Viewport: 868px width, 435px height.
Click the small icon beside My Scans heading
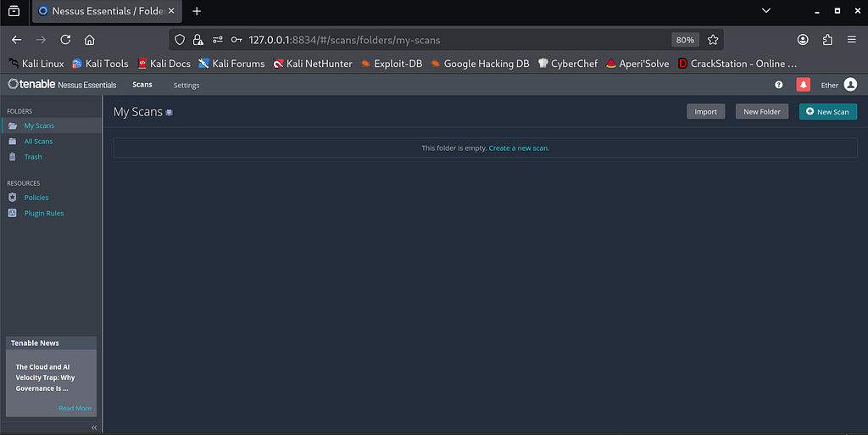170,112
